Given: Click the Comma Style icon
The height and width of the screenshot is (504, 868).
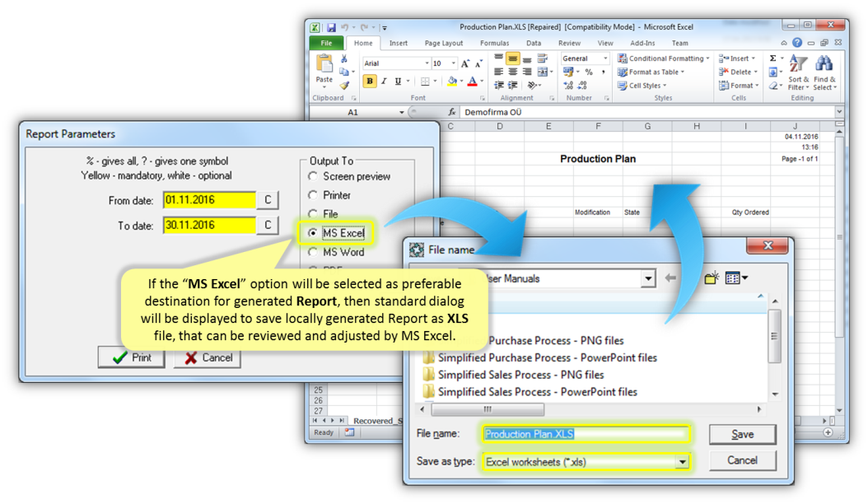Looking at the screenshot, I should (x=603, y=72).
